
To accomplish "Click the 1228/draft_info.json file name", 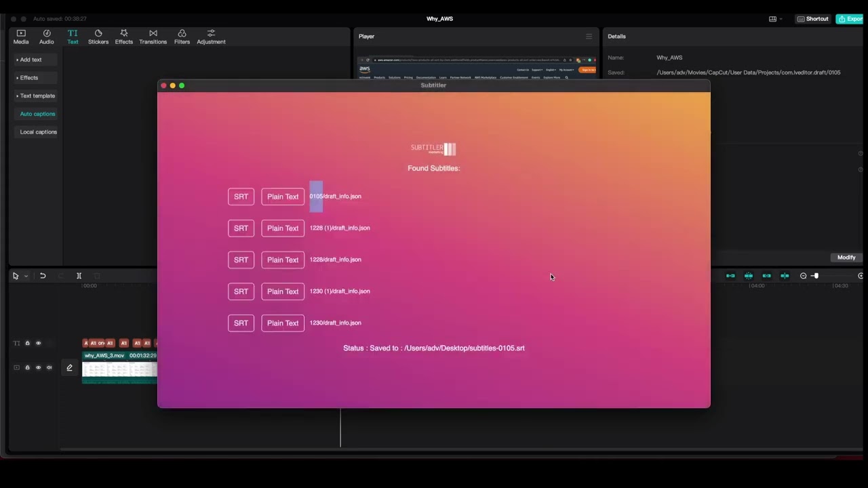I will 336,260.
